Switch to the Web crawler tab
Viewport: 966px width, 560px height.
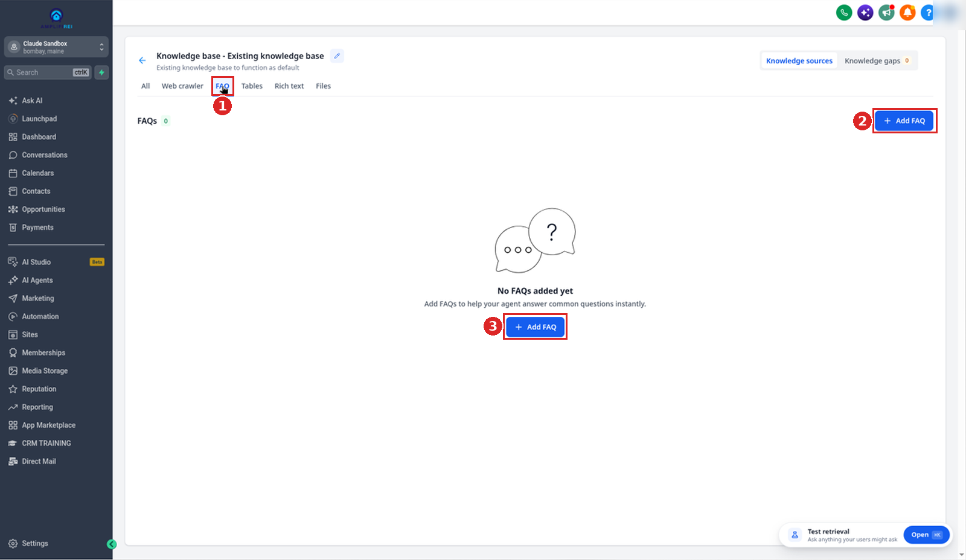pos(182,86)
